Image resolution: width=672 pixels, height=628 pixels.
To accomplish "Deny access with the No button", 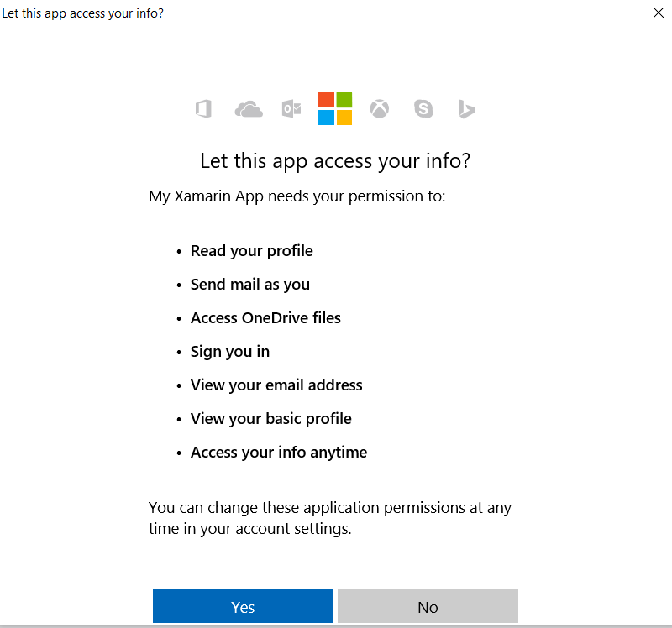I will point(428,606).
